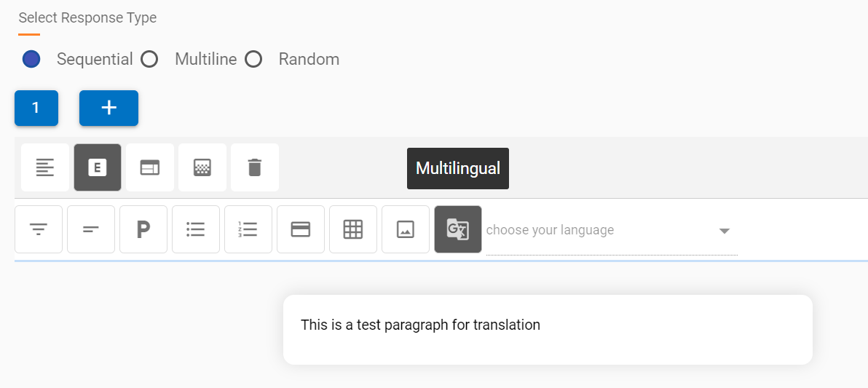
Task: Insert a paragraph with the P icon
Action: pos(143,229)
